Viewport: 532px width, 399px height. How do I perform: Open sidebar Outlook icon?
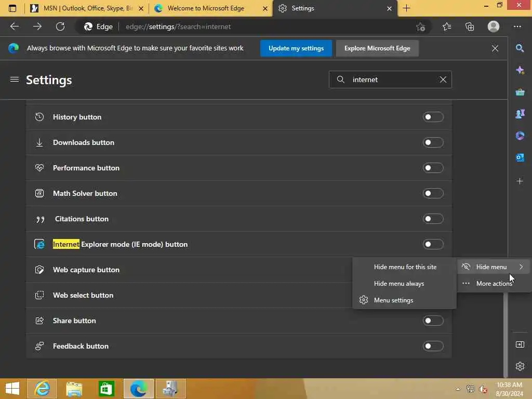point(520,157)
